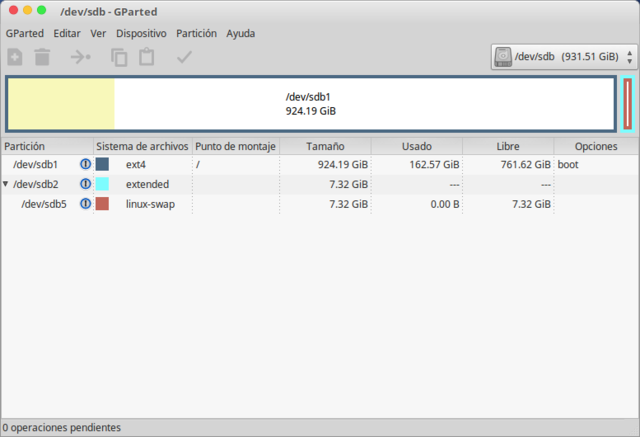
Task: Click the info icon beside /dev/sdb2
Action: [85, 184]
